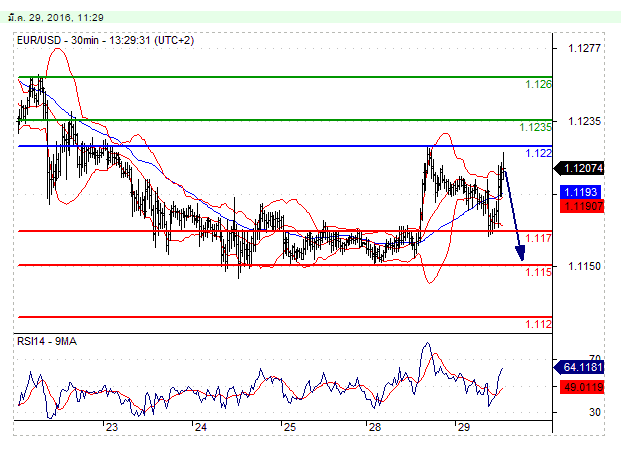The width and height of the screenshot is (621, 453).
Task: Select the green 1.126 resistance label
Action: [x=538, y=84]
